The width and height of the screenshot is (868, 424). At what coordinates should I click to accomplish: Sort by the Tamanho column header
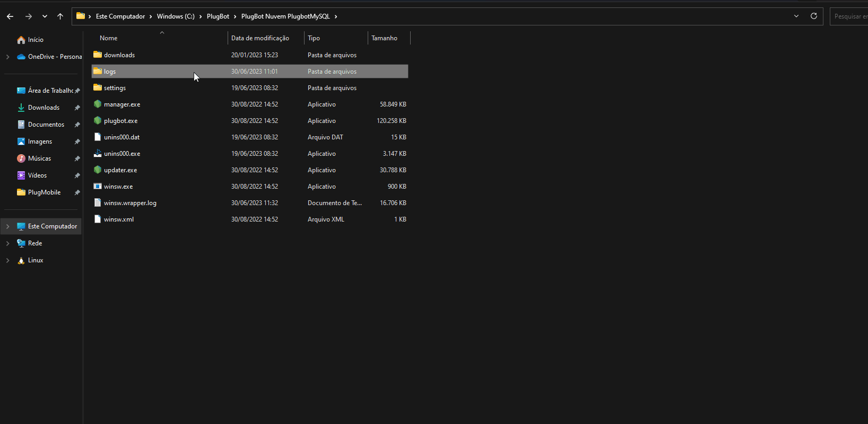click(384, 38)
